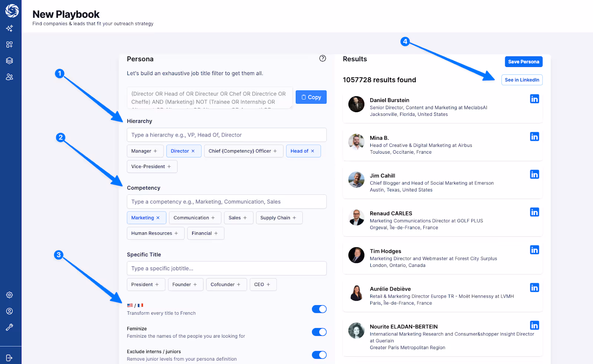This screenshot has width=593, height=364.
Task: Add the Sales competency chip
Action: point(238,218)
